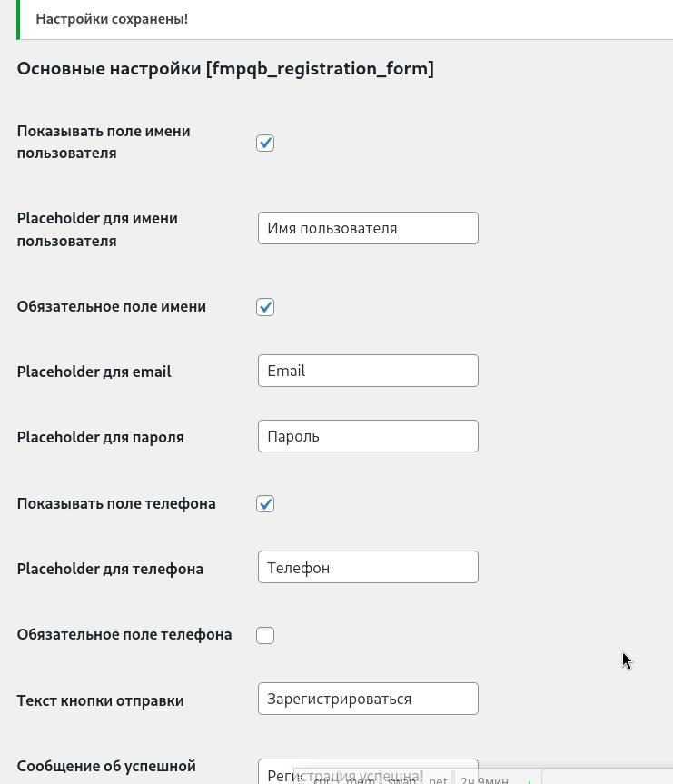Click the 'Имя пользователя' text input

click(368, 228)
